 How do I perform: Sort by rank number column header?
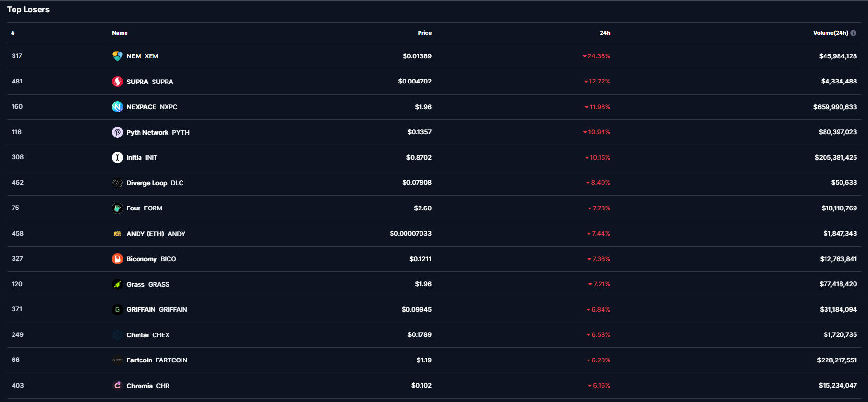tap(13, 33)
